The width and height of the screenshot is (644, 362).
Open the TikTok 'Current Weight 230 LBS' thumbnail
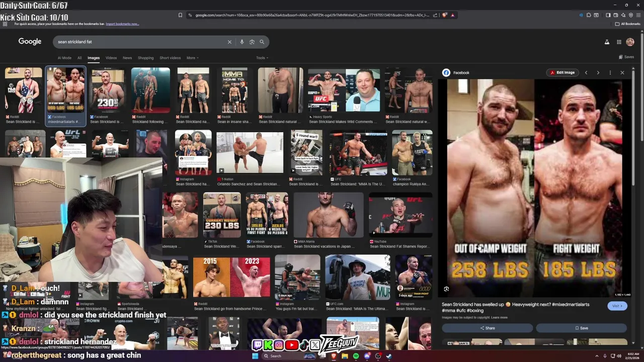[222, 215]
